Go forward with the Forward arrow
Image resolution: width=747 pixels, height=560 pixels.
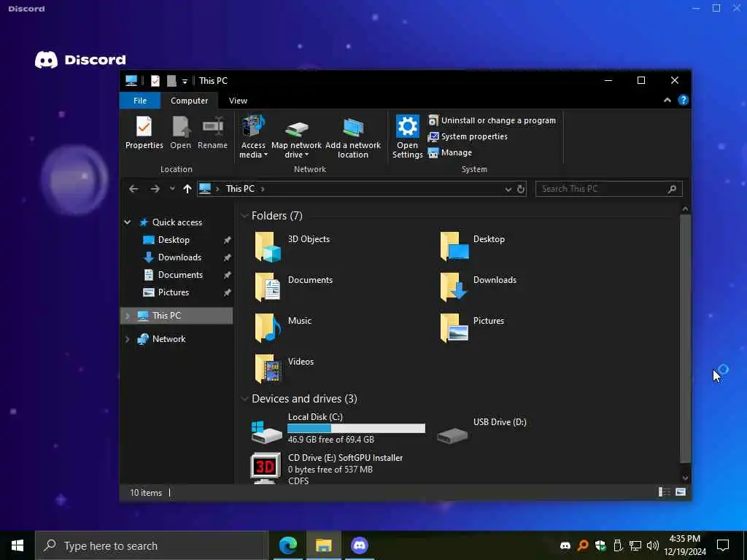coord(155,189)
